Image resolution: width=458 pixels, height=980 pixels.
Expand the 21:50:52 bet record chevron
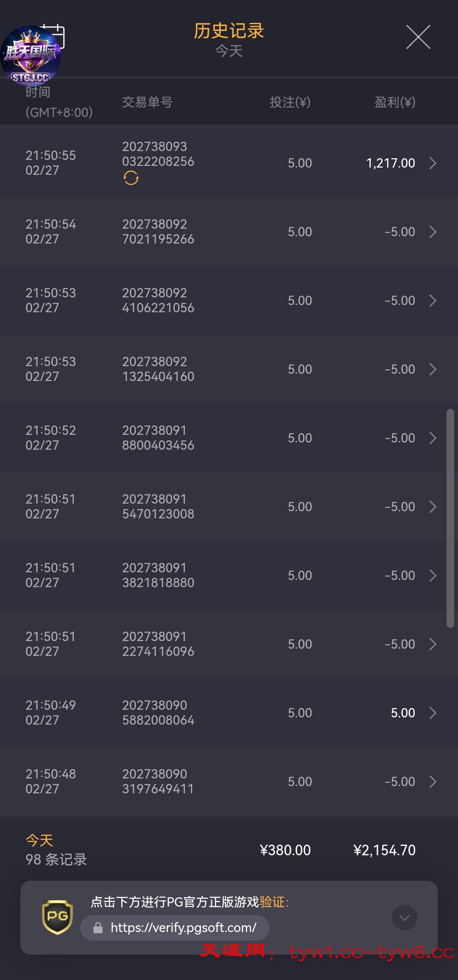coord(433,438)
